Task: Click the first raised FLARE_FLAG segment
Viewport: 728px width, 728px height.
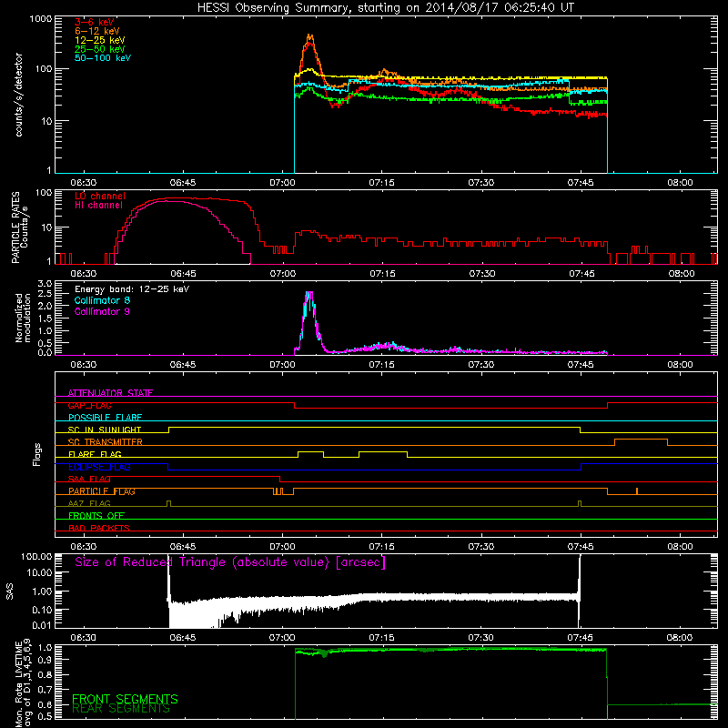Action: (x=310, y=451)
